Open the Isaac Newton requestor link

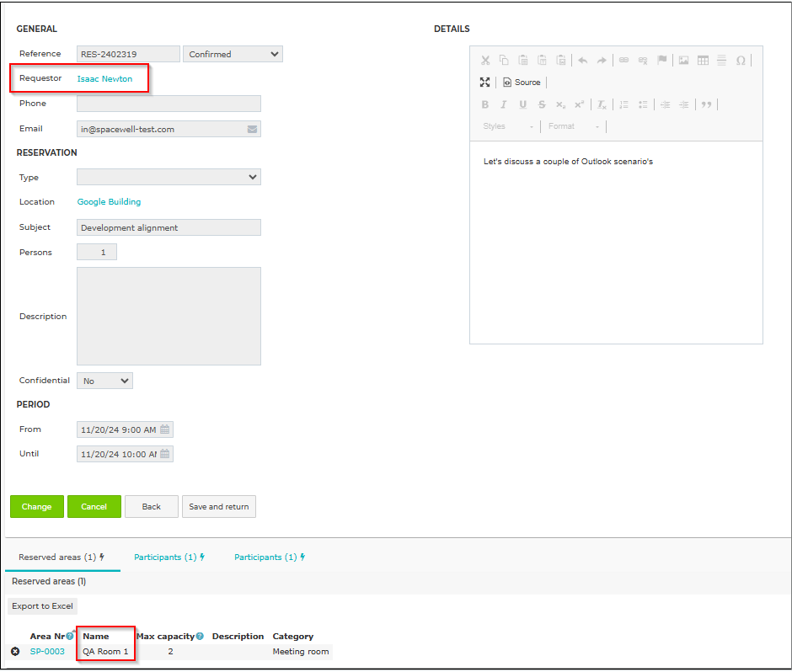tap(104, 79)
